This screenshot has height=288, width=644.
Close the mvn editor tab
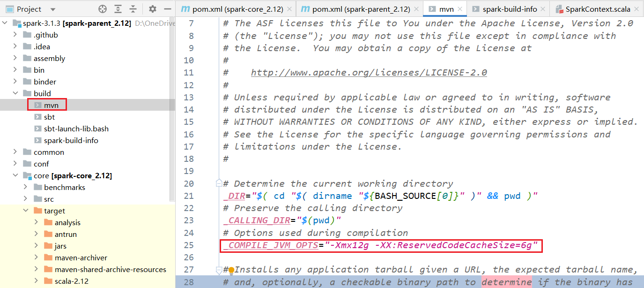point(460,9)
